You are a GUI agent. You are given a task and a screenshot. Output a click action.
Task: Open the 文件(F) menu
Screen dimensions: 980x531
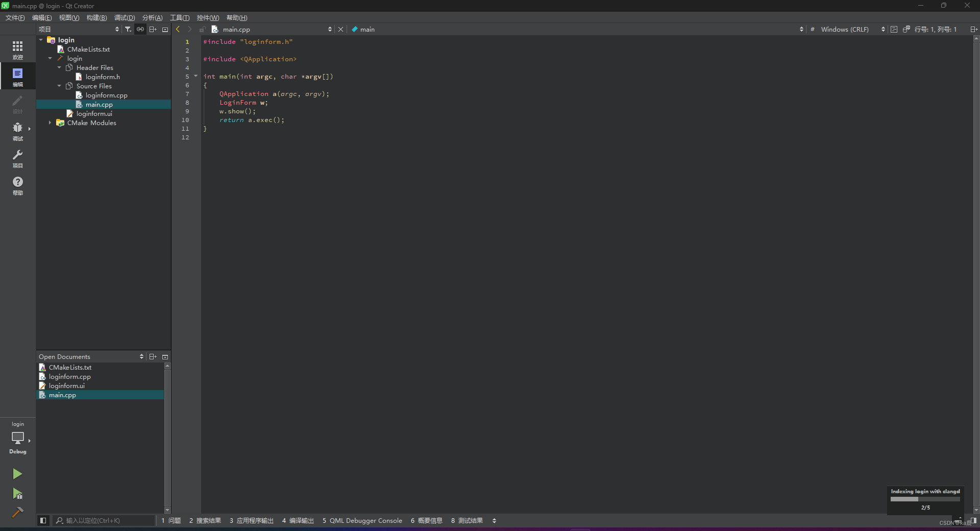[x=15, y=17]
